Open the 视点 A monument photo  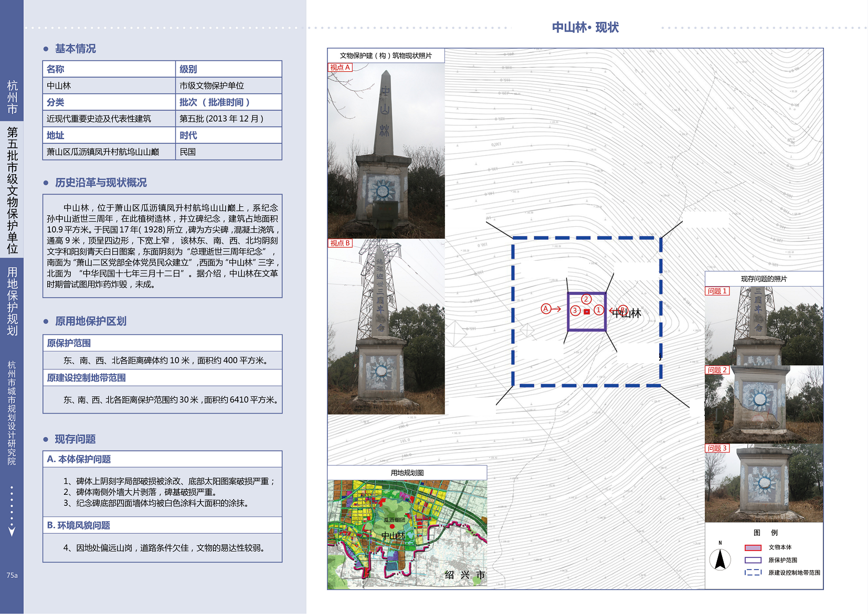pos(386,151)
